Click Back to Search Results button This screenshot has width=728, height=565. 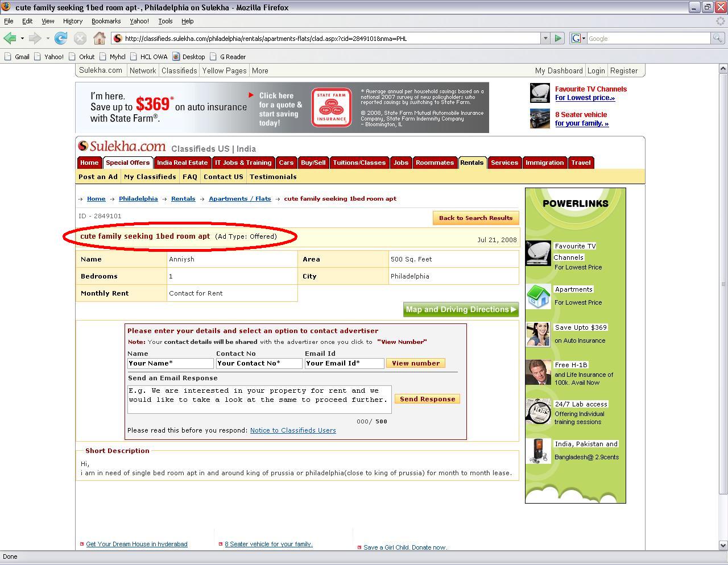click(475, 218)
